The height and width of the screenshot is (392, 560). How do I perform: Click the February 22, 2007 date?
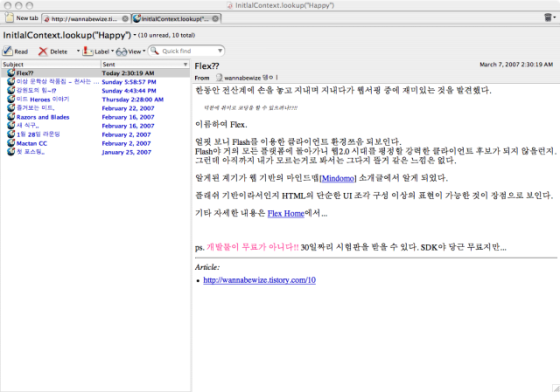pos(128,108)
